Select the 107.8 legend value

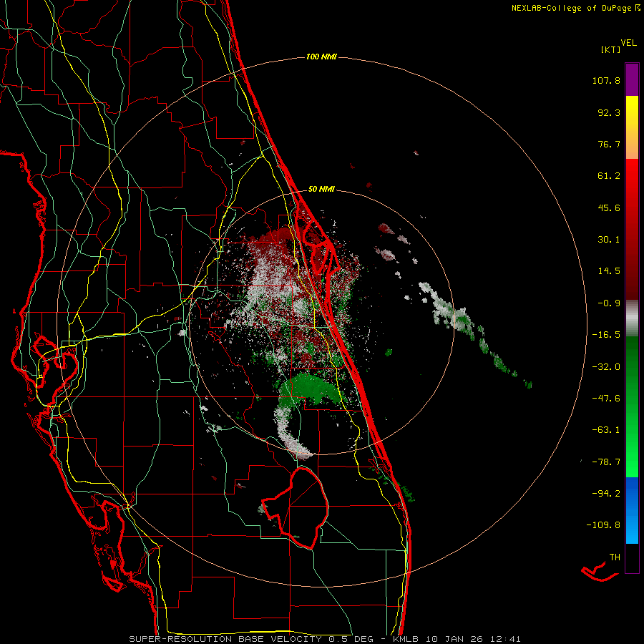coord(606,80)
